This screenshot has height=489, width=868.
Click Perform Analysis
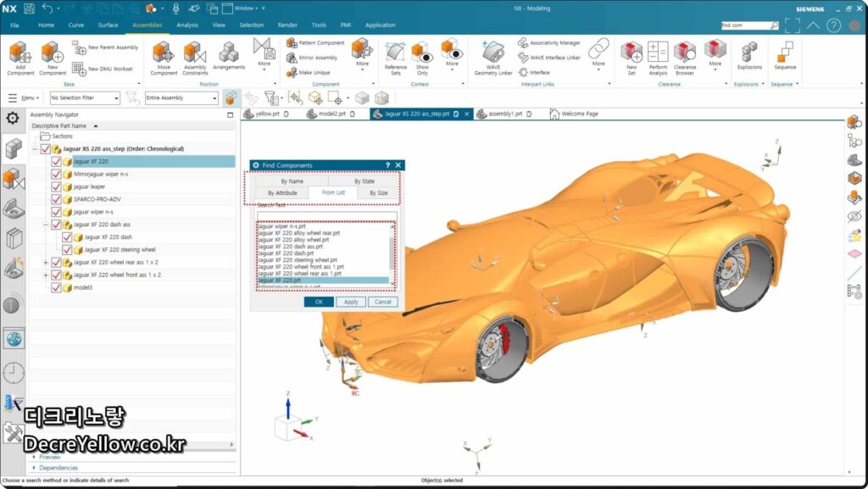click(658, 58)
